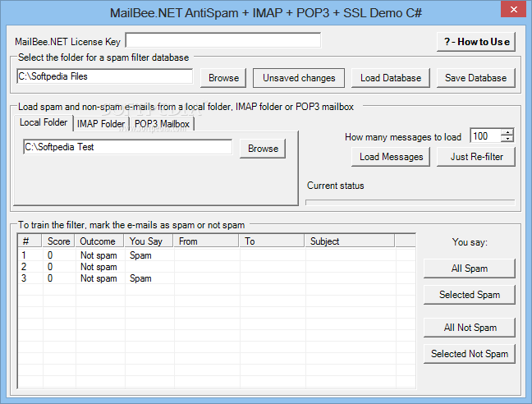The image size is (532, 404).
Task: Select message row 1
Action: (x=217, y=255)
